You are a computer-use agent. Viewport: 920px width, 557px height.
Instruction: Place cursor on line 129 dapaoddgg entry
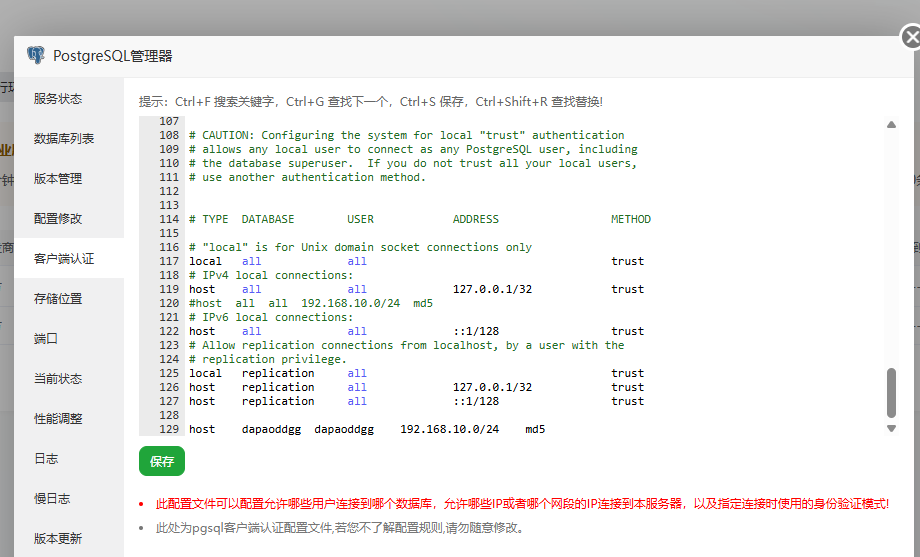[367, 429]
